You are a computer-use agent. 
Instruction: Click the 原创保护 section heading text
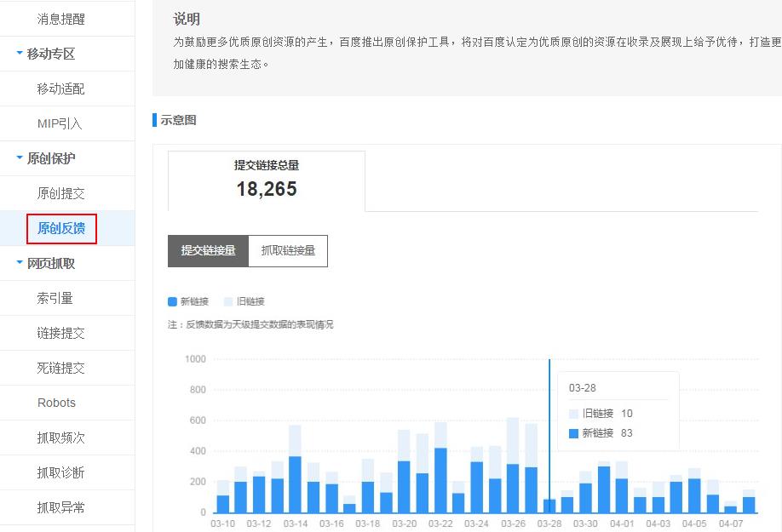(51, 158)
